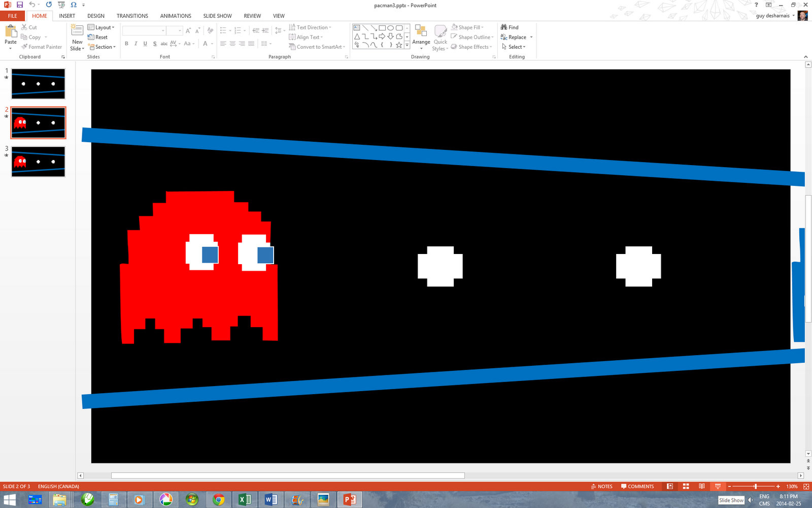Open COMMENTS pane from status bar
This screenshot has height=508, width=812.
637,486
